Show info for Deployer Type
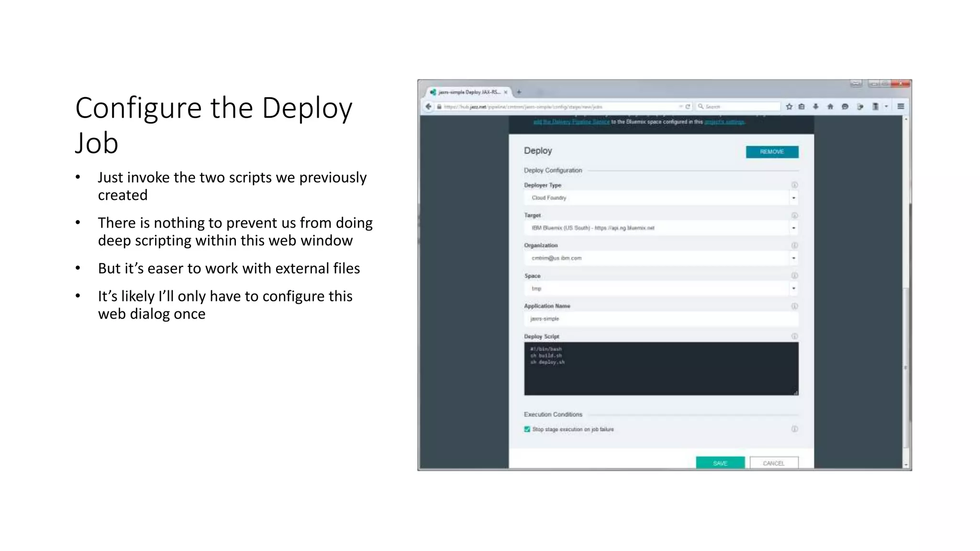This screenshot has height=551, width=980. point(794,185)
